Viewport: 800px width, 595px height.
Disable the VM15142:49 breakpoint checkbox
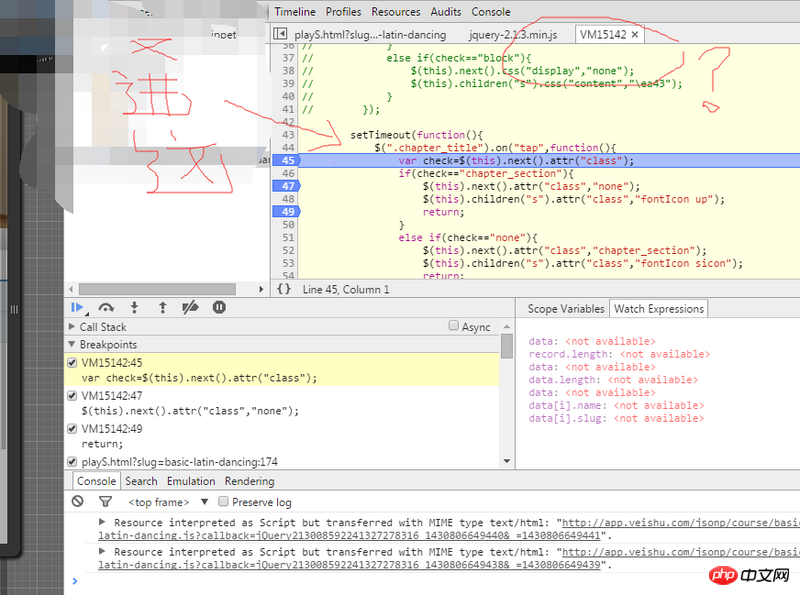[72, 429]
